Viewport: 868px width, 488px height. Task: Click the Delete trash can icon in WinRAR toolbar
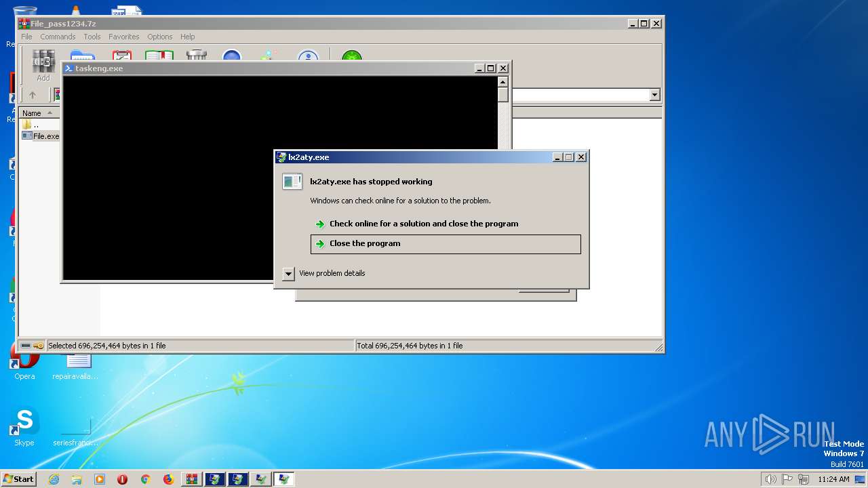tap(197, 56)
